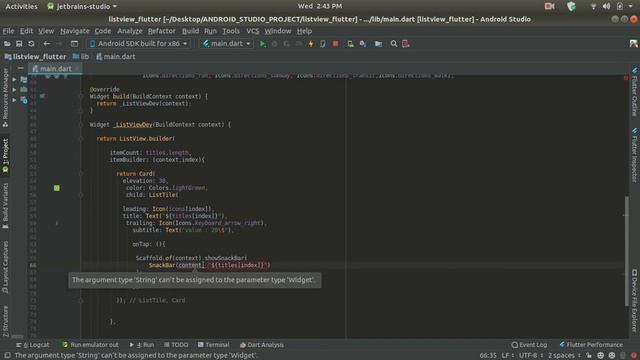Click the Debug bug icon in toolbar
The width and height of the screenshot is (640, 360).
point(275,44)
